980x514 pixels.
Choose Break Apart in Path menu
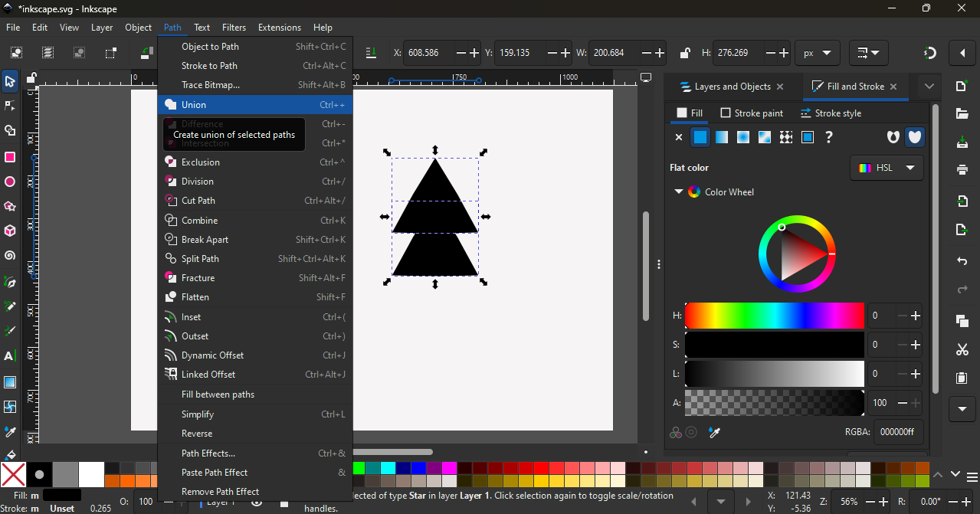click(x=255, y=240)
